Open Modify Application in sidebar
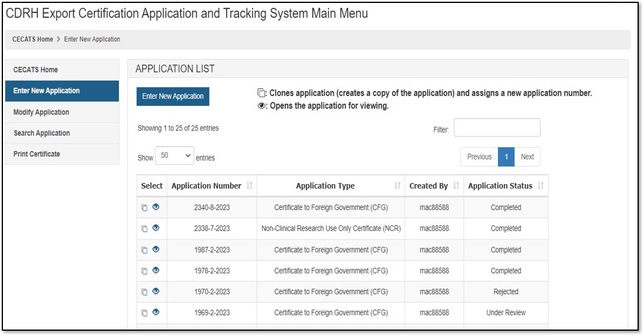The height and width of the screenshot is (336, 644). point(41,112)
